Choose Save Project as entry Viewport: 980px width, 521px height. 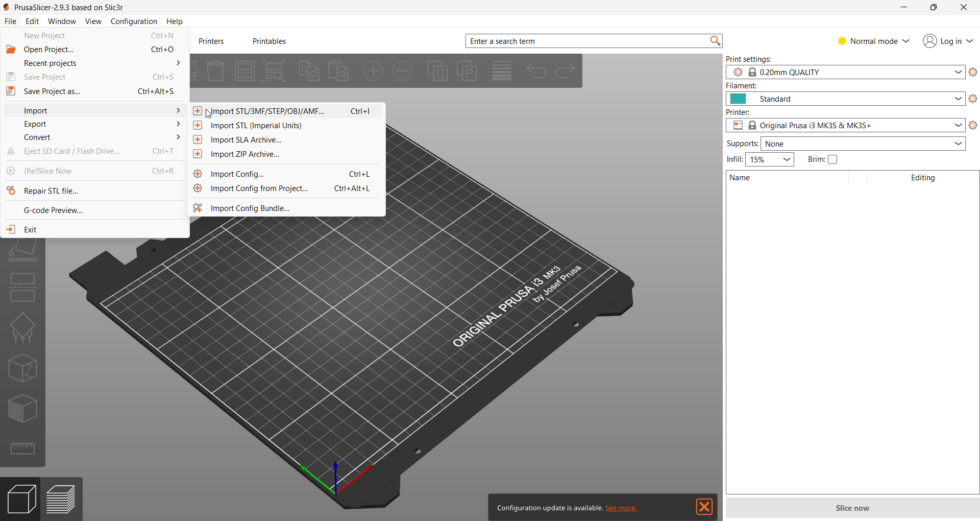pyautogui.click(x=95, y=91)
